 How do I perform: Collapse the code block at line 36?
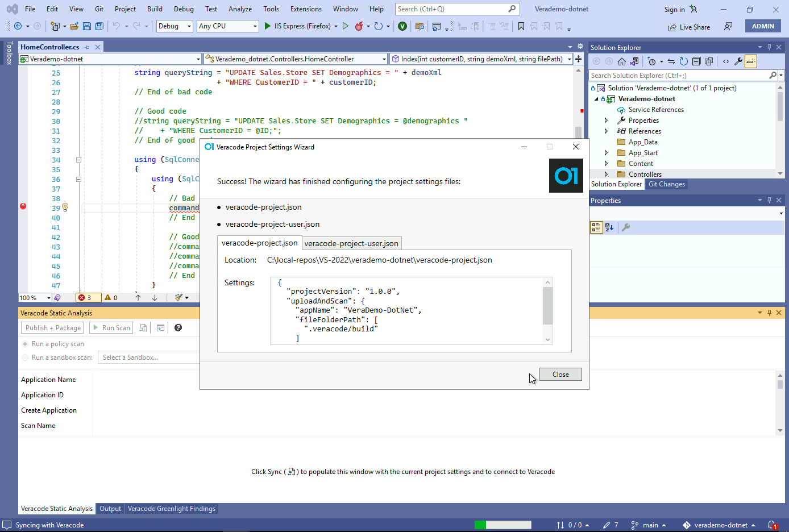78,179
